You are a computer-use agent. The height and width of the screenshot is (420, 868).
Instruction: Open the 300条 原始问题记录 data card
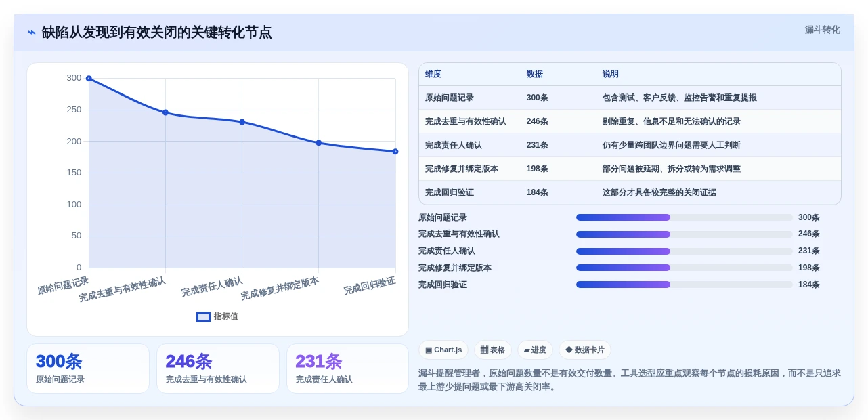88,369
